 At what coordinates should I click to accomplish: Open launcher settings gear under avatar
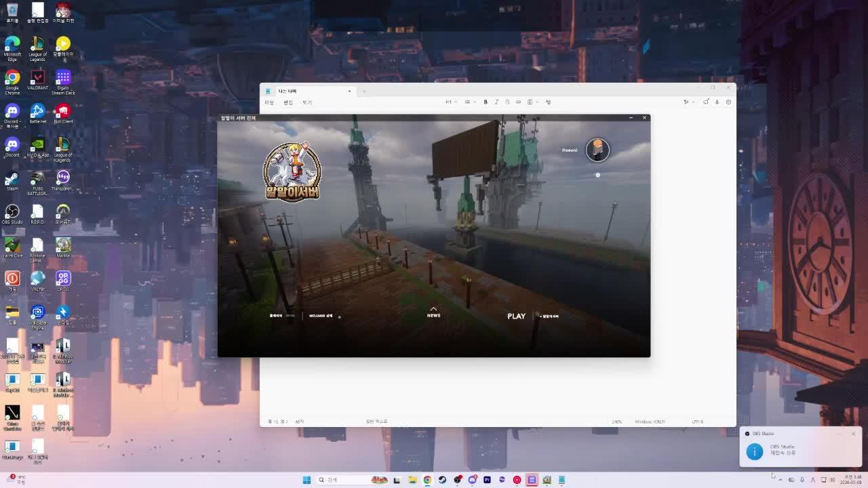[x=597, y=175]
